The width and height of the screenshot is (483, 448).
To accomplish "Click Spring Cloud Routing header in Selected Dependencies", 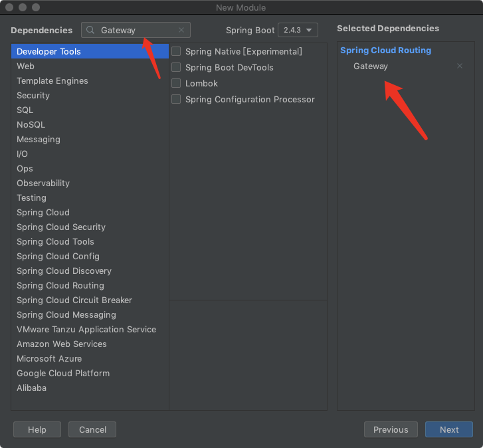I will tap(385, 51).
